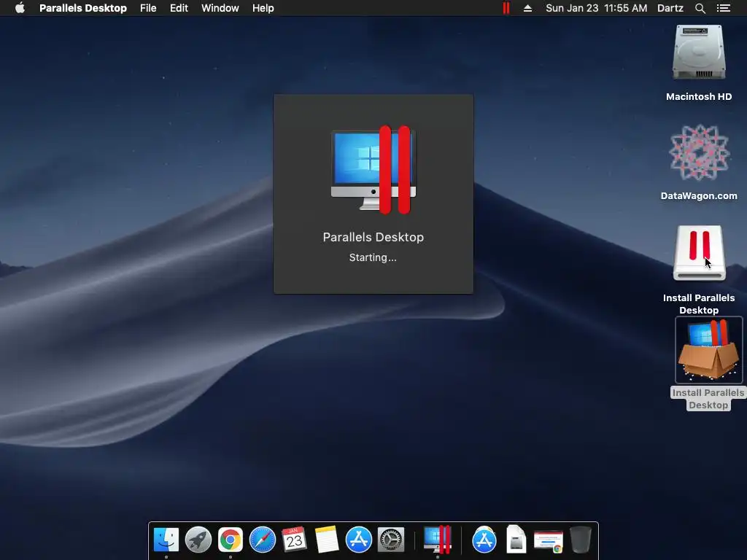This screenshot has width=747, height=560.
Task: Open the Edit menu
Action: 179,8
